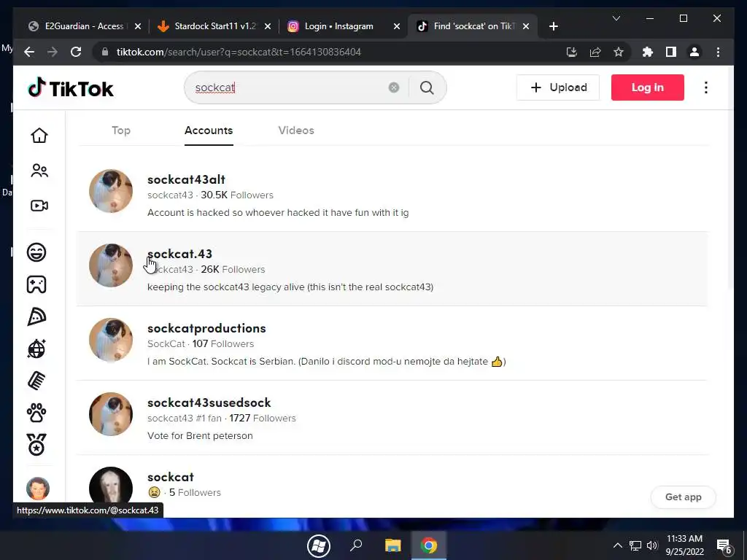Go to the For You home icon
Image resolution: width=747 pixels, height=560 pixels.
pos(39,136)
